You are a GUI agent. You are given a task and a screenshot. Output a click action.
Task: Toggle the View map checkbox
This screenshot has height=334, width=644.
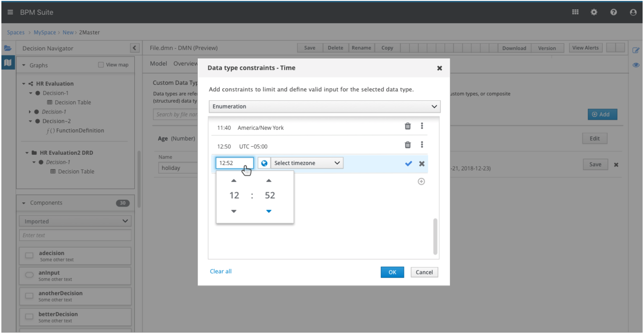click(101, 65)
